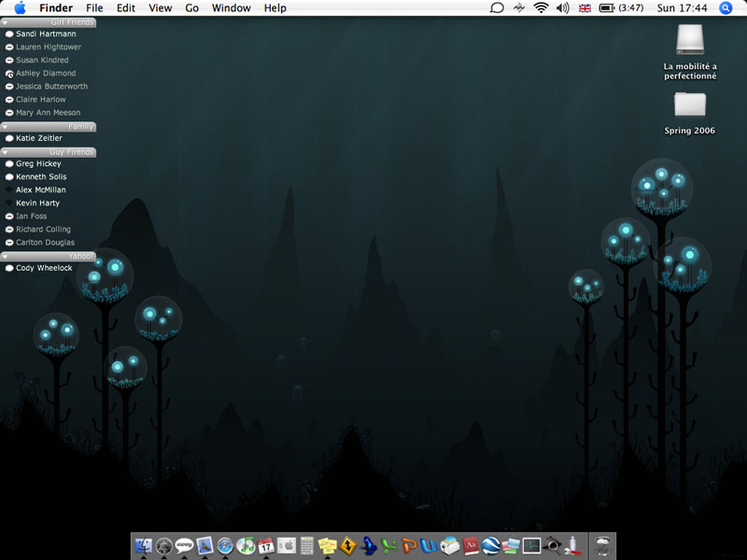Open the Finder menu

(x=56, y=8)
